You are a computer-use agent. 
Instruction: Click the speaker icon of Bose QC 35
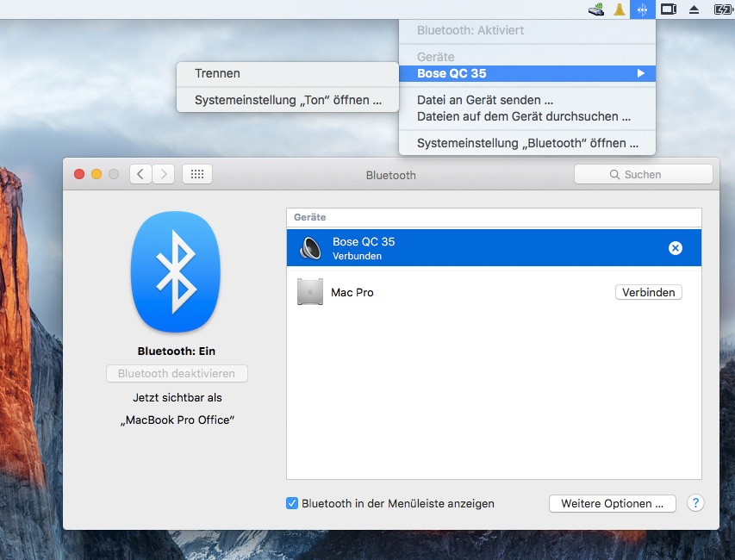310,248
